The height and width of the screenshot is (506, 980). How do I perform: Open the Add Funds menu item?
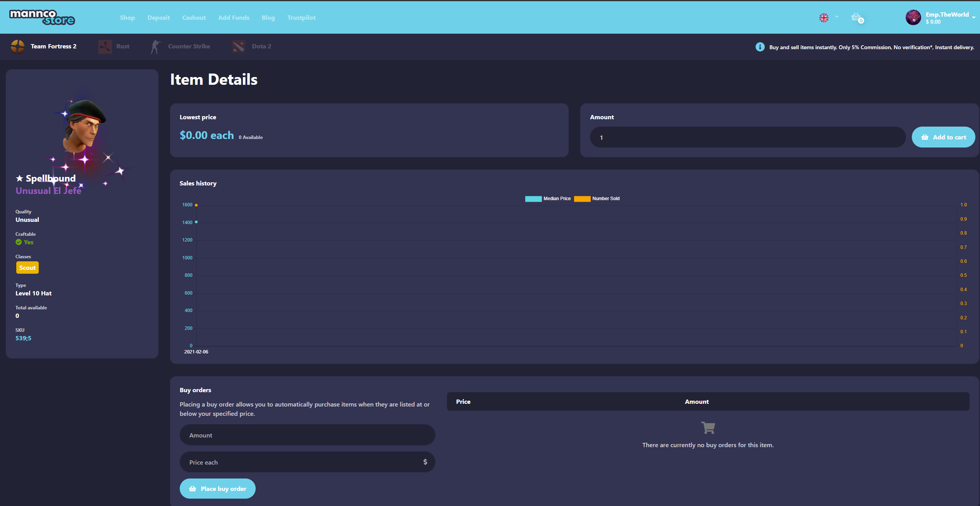pos(234,17)
